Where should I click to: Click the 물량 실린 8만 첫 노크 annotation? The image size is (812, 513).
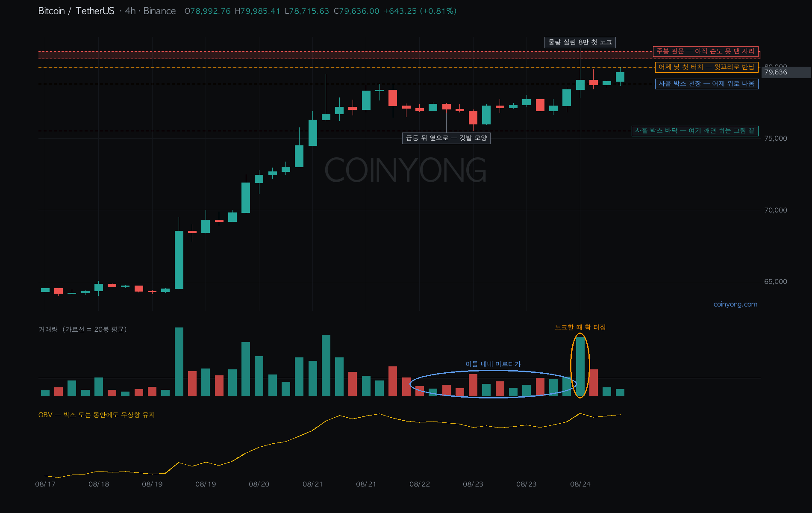[580, 42]
